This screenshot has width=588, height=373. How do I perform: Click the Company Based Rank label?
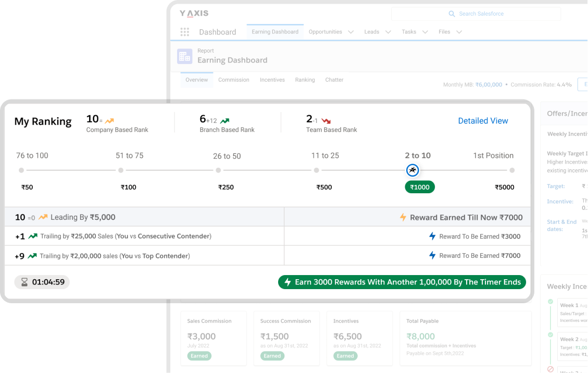click(117, 130)
